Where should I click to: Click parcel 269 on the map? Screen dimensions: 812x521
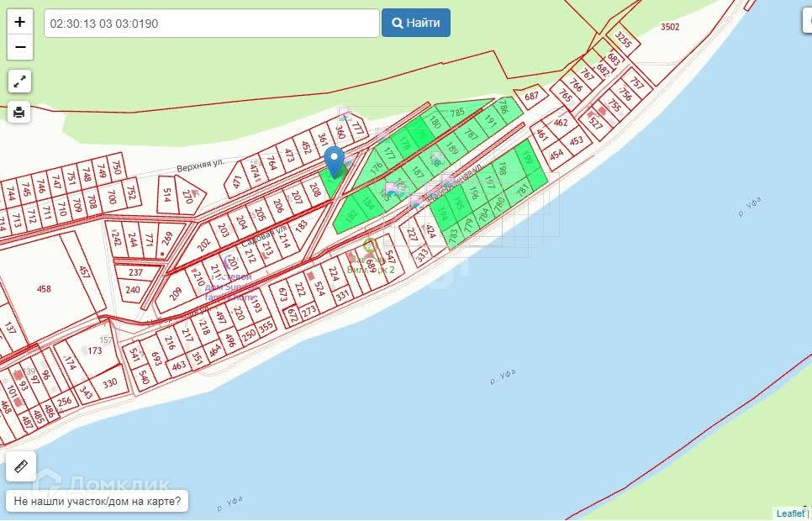[167, 238]
